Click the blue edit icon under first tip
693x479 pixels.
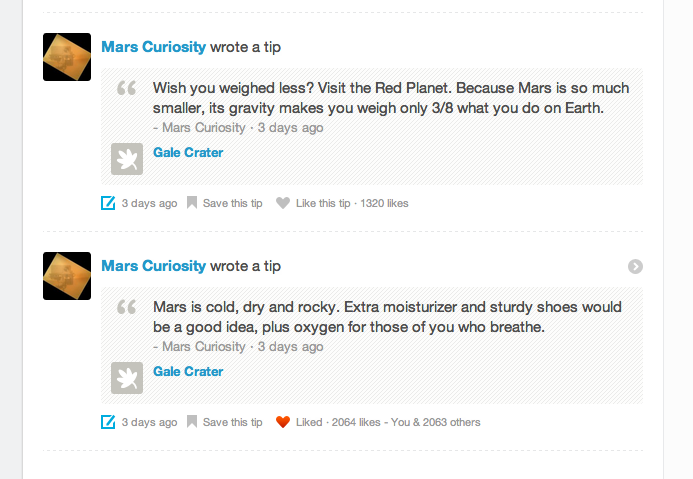pos(108,203)
